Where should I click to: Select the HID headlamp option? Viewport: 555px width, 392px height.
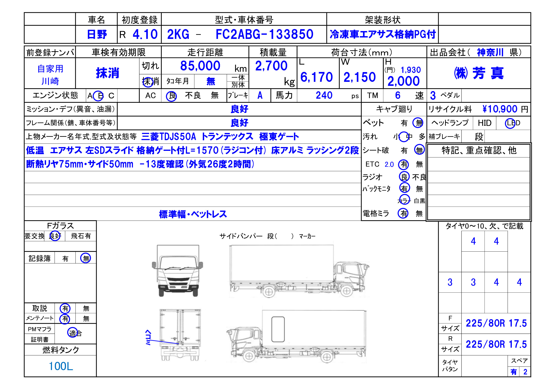point(484,123)
